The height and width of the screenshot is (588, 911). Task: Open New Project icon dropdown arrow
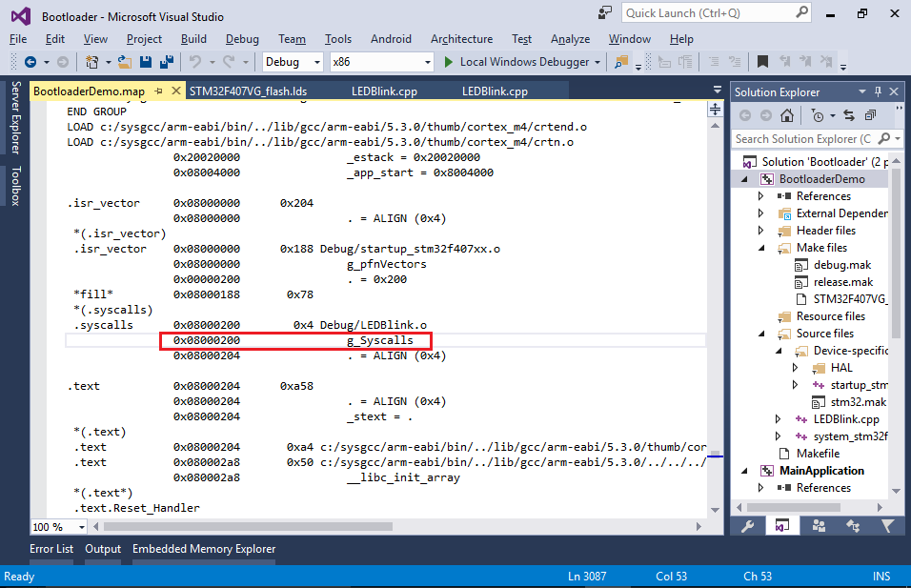[108, 62]
